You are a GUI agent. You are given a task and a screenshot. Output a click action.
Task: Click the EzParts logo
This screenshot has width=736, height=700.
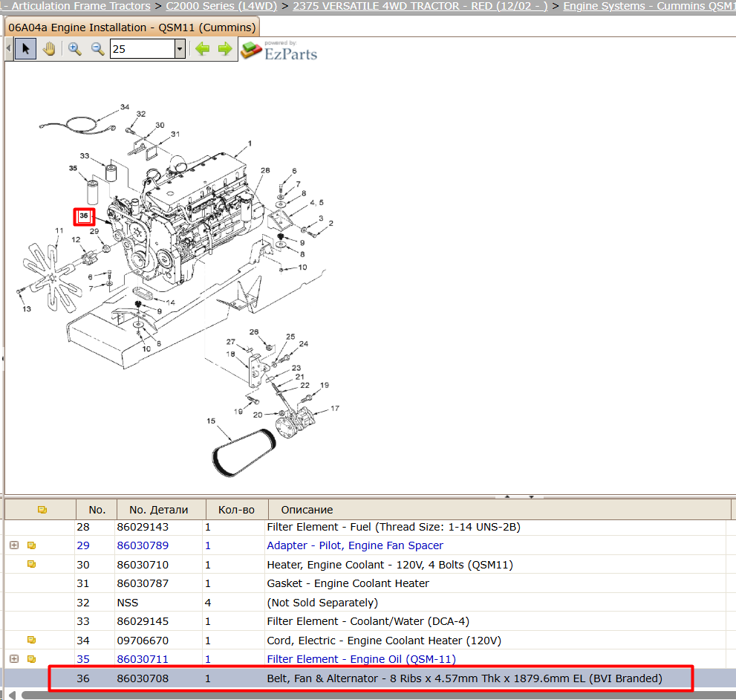click(x=279, y=51)
